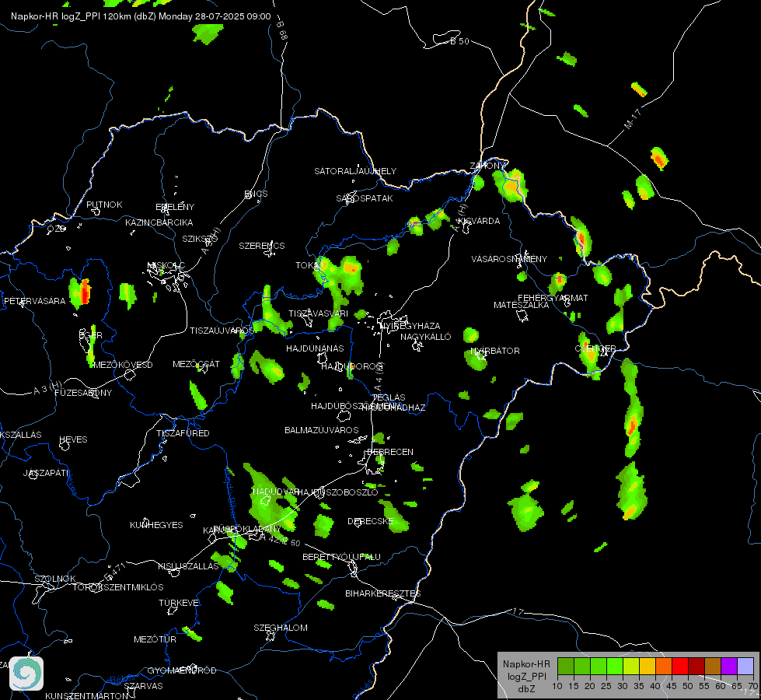Image resolution: width=761 pixels, height=700 pixels.
Task: Click the SÁTORALJAÚJHELY city label
Action: pos(355,171)
